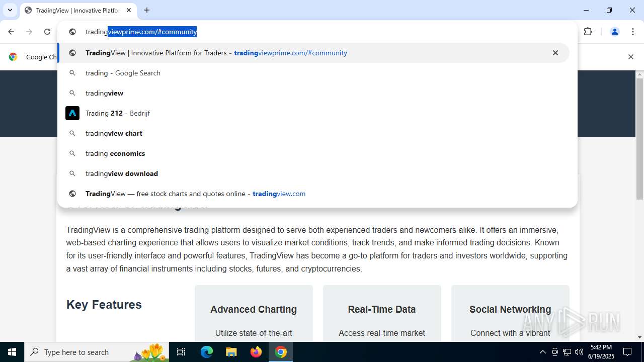Open the taskbar clock and date

[x=601, y=352]
